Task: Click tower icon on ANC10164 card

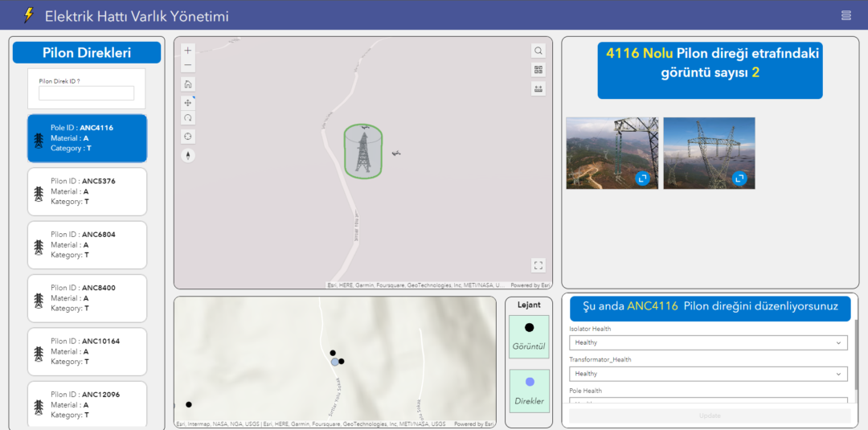Action: (39, 354)
